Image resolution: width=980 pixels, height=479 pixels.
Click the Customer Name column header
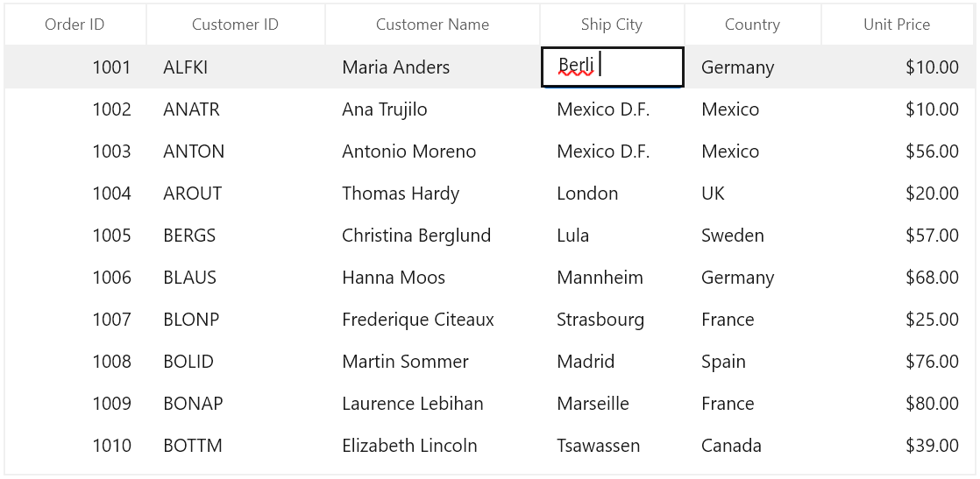pos(432,25)
